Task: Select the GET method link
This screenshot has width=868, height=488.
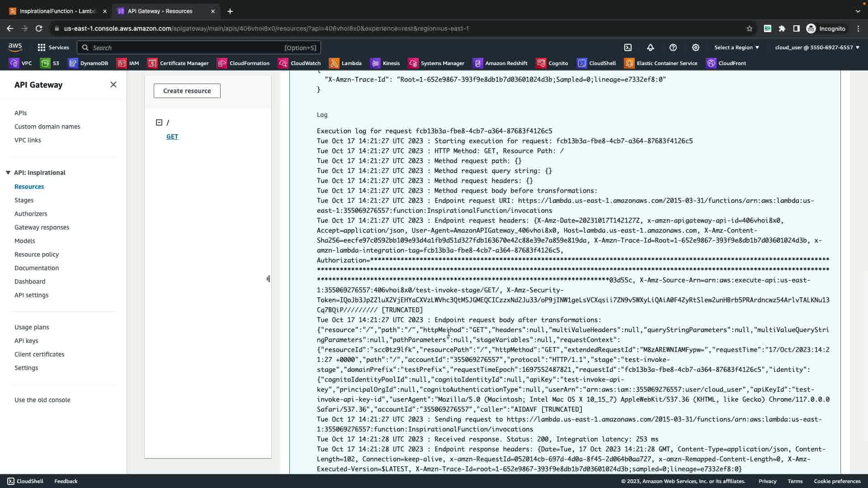Action: click(172, 136)
